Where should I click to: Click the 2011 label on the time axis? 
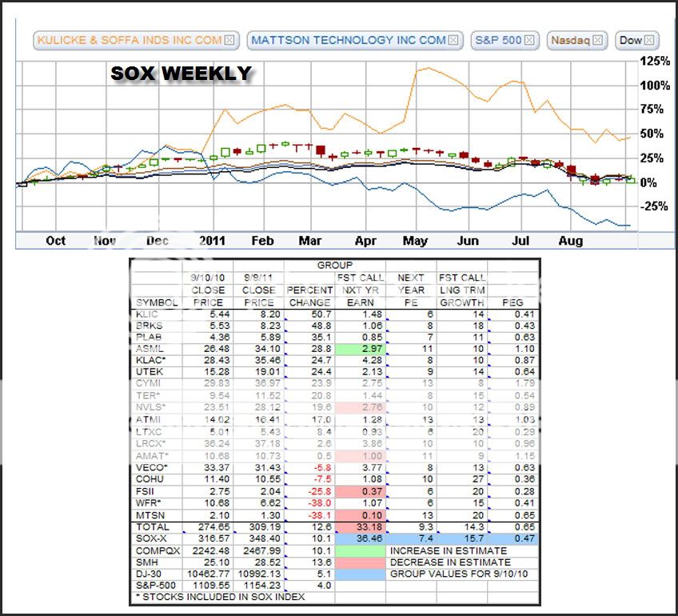click(x=209, y=241)
